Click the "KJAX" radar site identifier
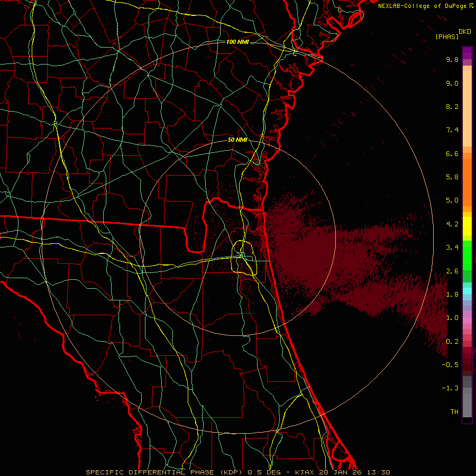 pyautogui.click(x=305, y=472)
